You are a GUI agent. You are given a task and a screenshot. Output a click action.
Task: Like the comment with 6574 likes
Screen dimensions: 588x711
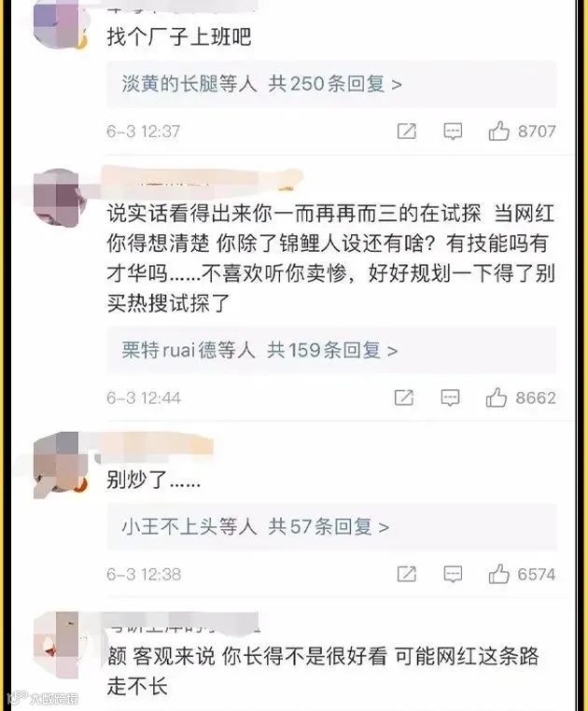498,574
